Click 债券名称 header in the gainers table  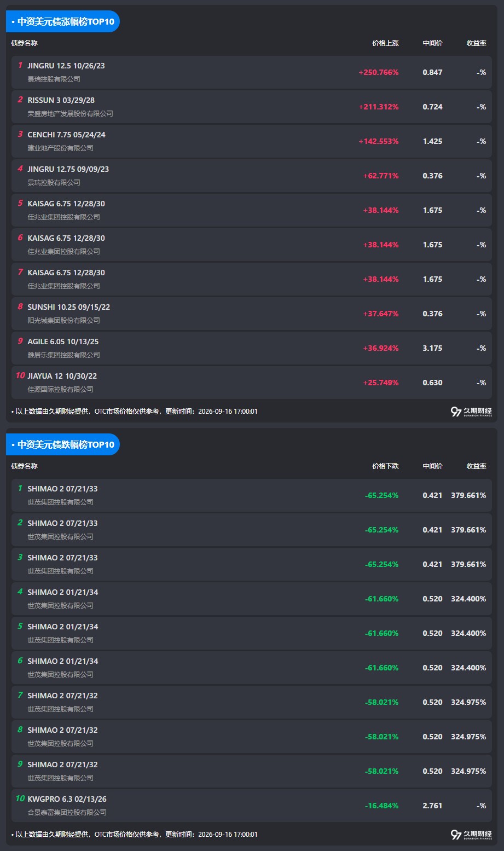25,43
